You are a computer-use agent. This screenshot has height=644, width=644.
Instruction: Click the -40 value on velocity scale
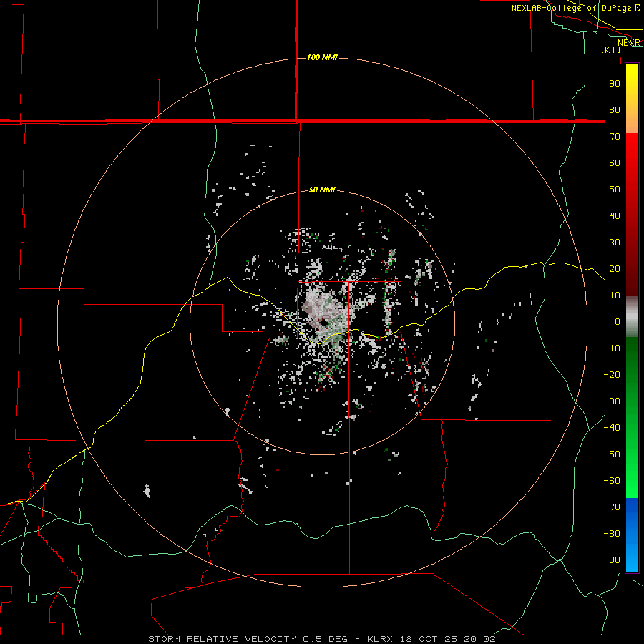[612, 428]
